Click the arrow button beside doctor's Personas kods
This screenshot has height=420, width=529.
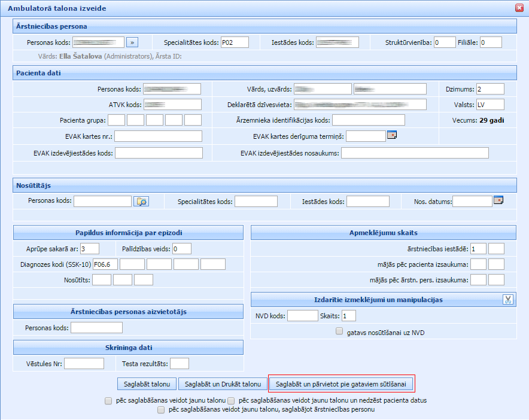(133, 42)
